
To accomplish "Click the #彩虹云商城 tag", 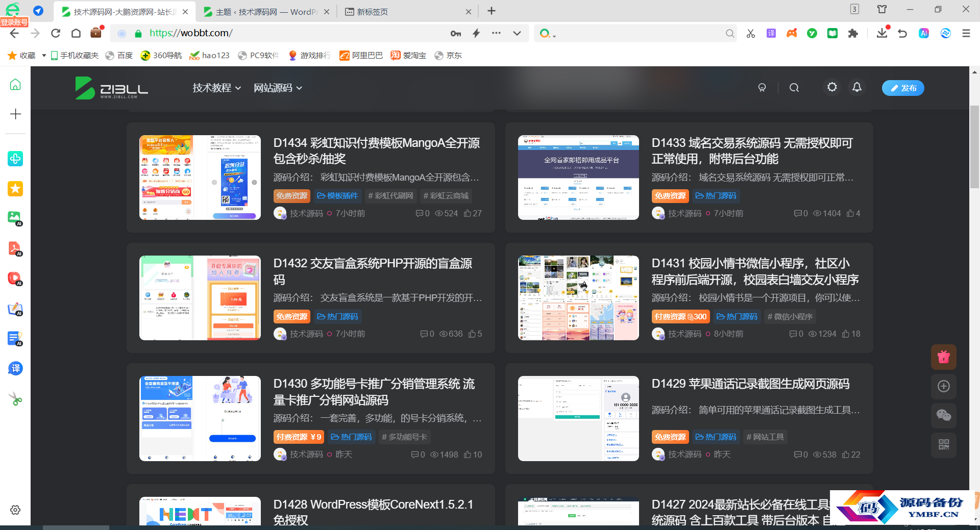I will [x=446, y=196].
